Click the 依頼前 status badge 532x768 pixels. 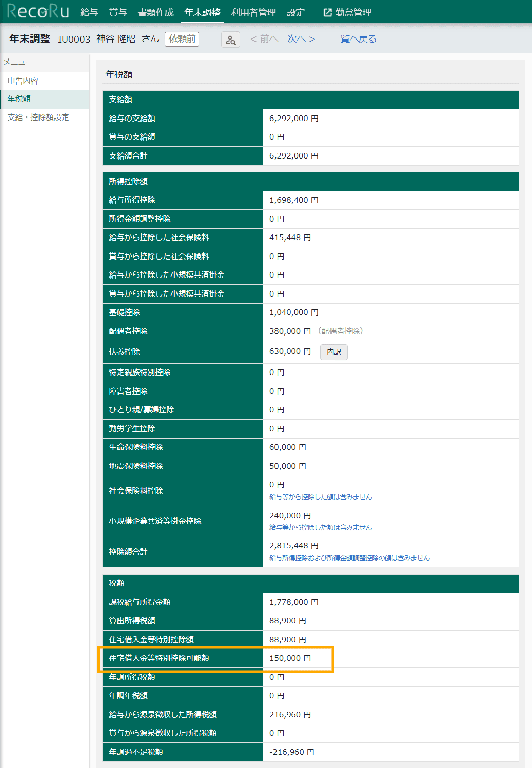click(x=182, y=39)
